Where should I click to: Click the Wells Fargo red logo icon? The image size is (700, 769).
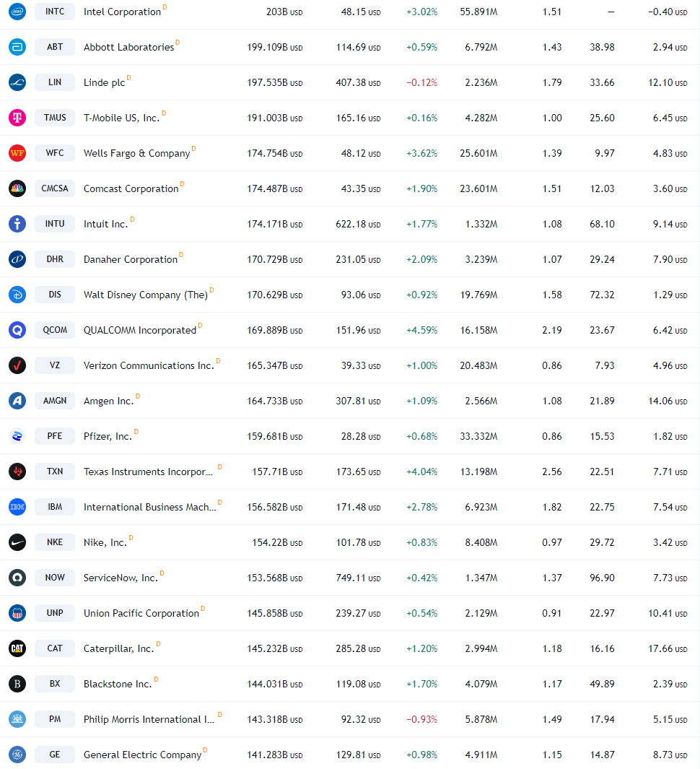coord(17,153)
